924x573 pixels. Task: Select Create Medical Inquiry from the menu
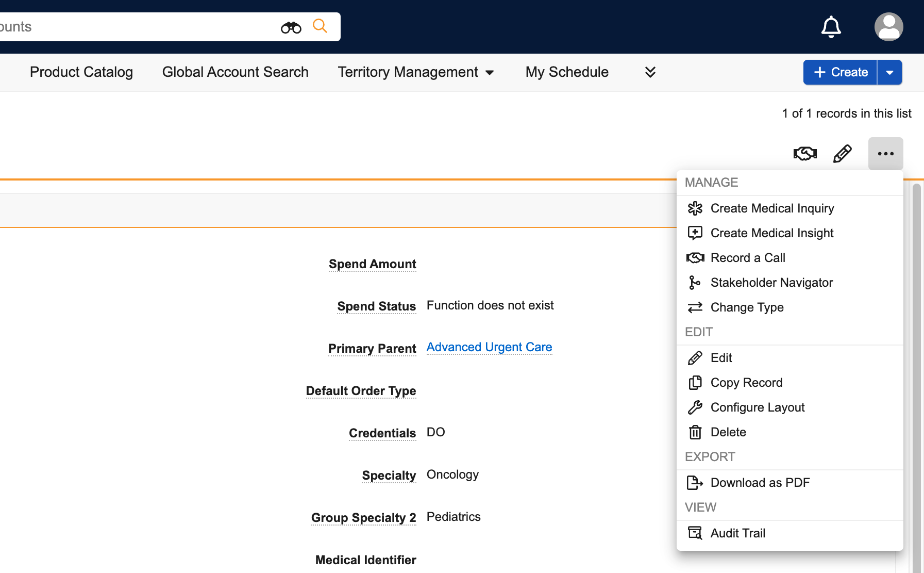click(771, 208)
